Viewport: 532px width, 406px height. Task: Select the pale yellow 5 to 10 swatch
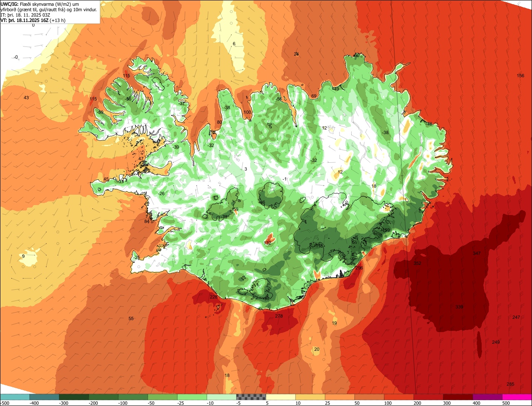pos(280,396)
